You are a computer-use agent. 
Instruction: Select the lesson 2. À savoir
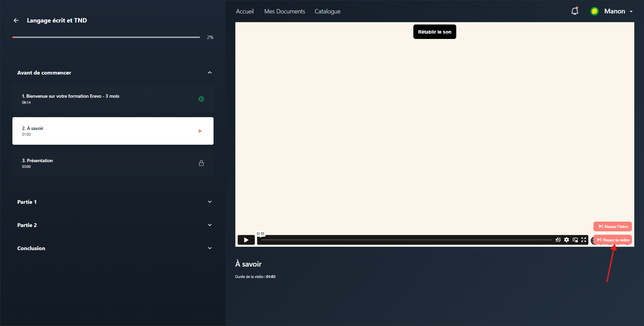click(x=113, y=131)
